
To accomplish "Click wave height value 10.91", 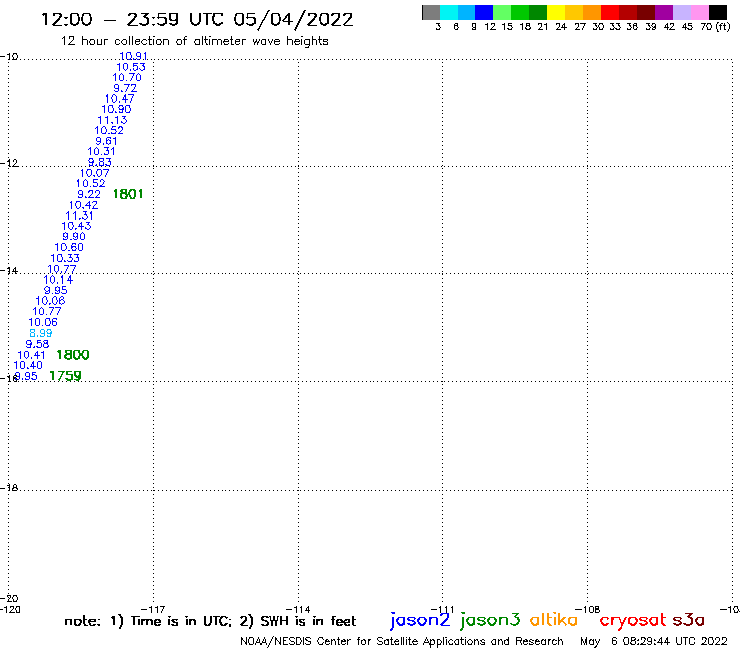I will 133,56.
